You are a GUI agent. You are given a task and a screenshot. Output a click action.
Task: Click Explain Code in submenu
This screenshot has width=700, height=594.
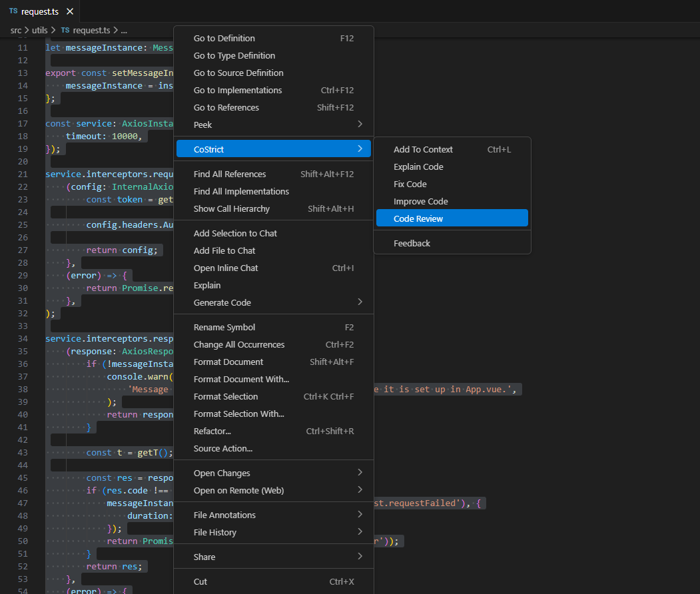coord(418,166)
